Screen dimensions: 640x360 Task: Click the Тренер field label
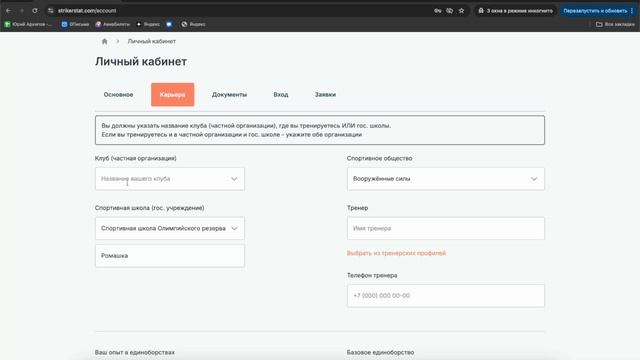[358, 208]
